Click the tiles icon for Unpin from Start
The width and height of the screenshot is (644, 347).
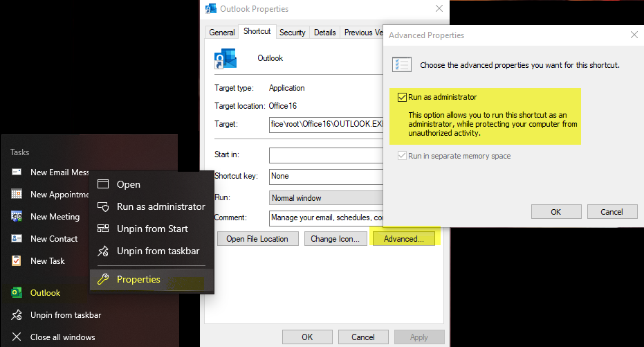(103, 228)
